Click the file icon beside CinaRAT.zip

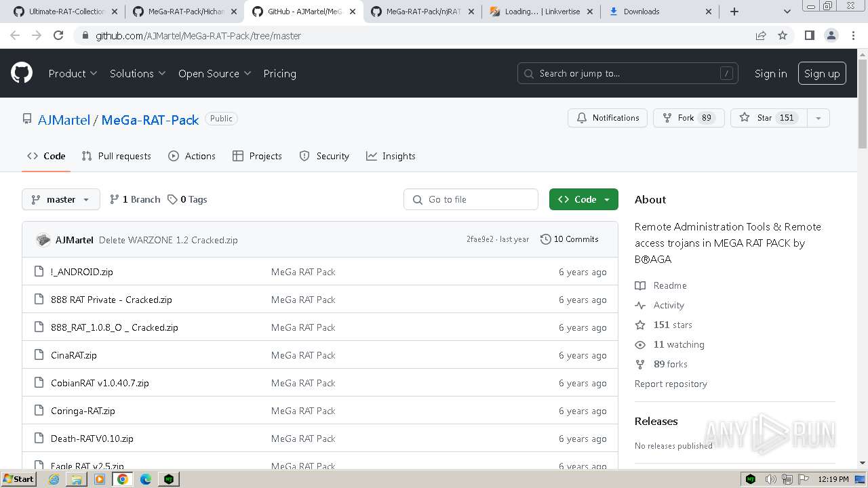point(39,355)
